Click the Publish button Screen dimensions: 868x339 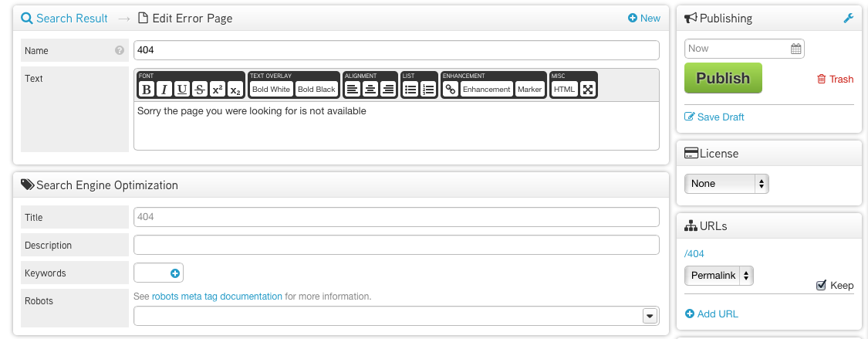[x=723, y=78]
